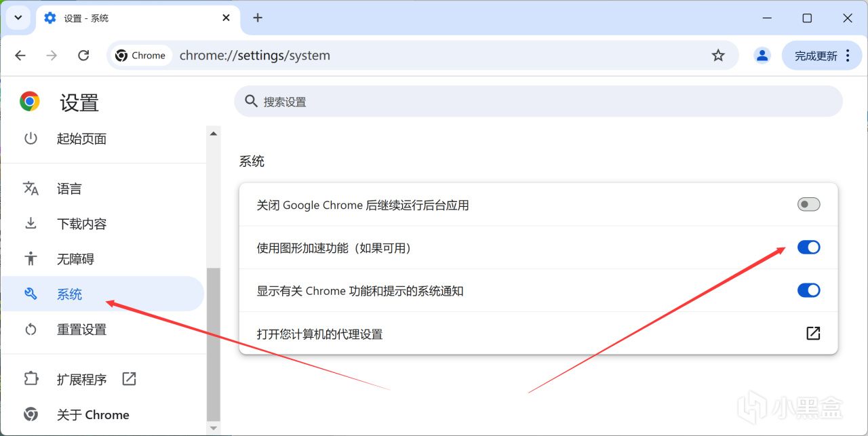The height and width of the screenshot is (436, 868).
Task: Click 打开您计算机的代理设置 text
Action: [319, 334]
